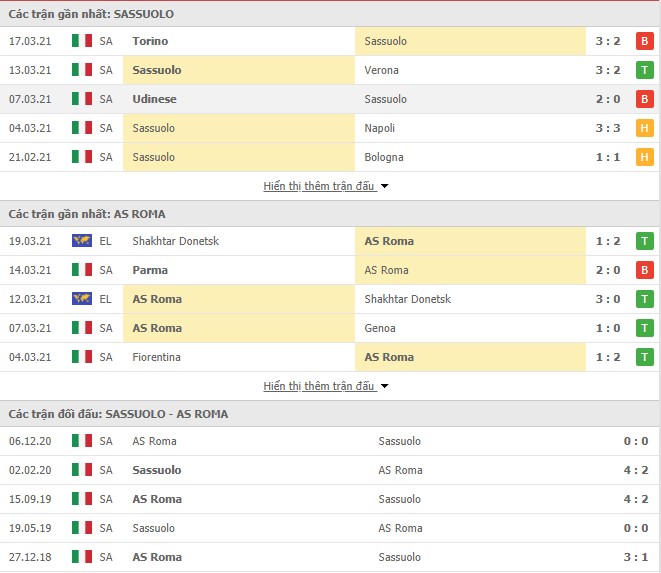The height and width of the screenshot is (573, 661).
Task: Click the red B badge for Torino match
Action: click(644, 41)
